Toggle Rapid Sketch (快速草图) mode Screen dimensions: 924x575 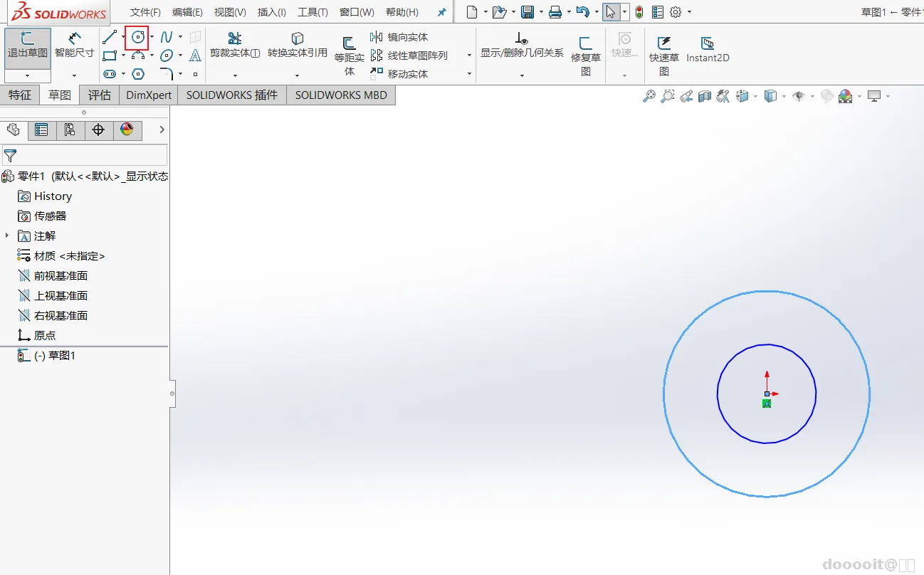pyautogui.click(x=664, y=50)
